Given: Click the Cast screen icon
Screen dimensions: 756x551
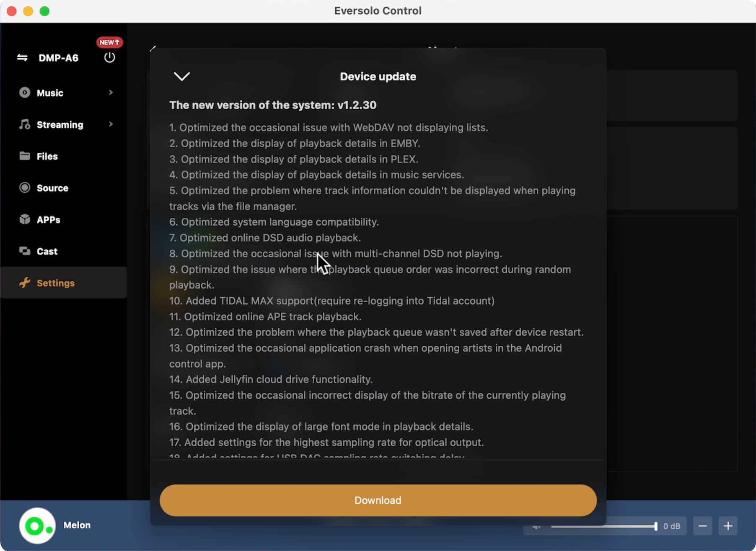Looking at the screenshot, I should pyautogui.click(x=25, y=251).
